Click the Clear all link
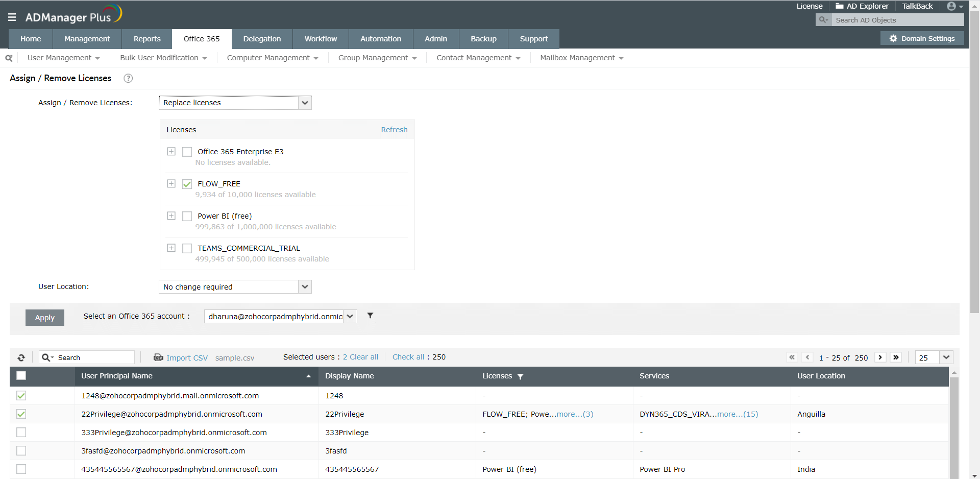 point(364,357)
